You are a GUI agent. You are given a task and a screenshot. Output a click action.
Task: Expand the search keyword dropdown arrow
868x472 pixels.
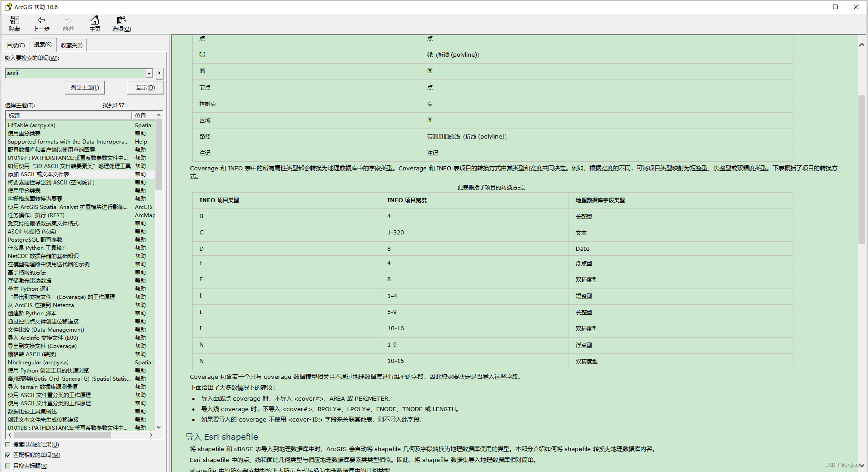click(149, 73)
